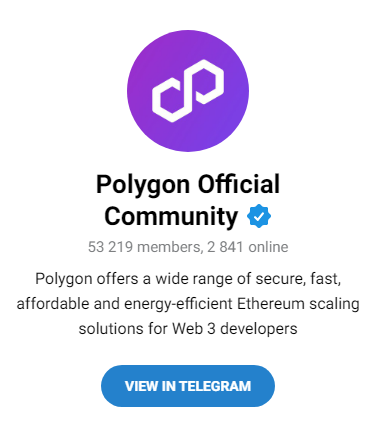The image size is (373, 429).
Task: Click the Web 3 developers text
Action: click(x=235, y=329)
